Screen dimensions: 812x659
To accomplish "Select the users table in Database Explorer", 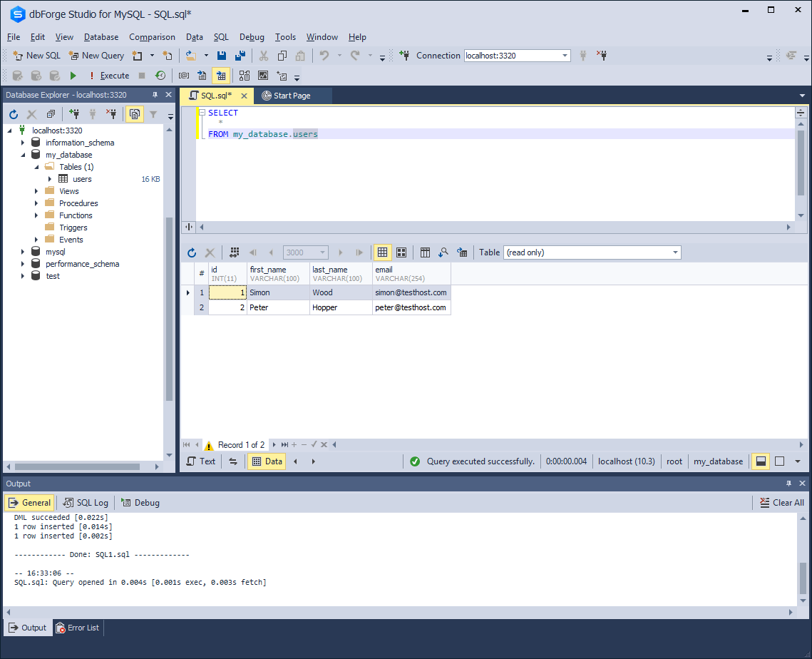I will pyautogui.click(x=81, y=178).
